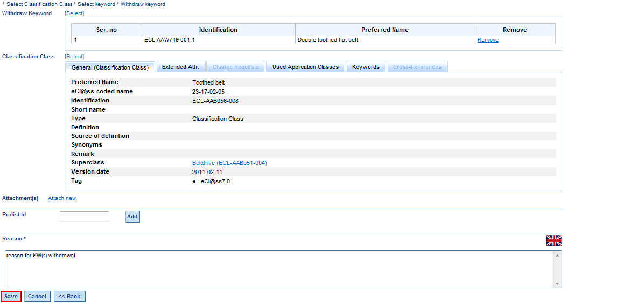644x303 pixels.
Task: Click the UK flag language icon
Action: pyautogui.click(x=554, y=240)
